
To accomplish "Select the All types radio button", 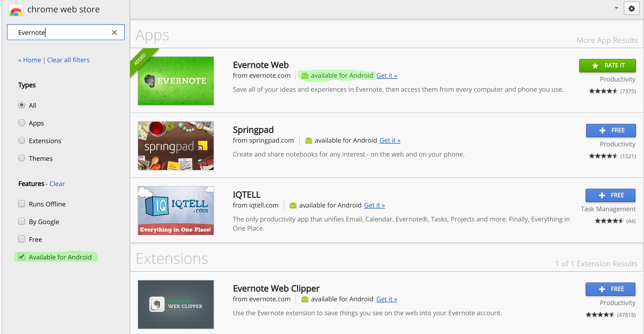I will tap(22, 105).
